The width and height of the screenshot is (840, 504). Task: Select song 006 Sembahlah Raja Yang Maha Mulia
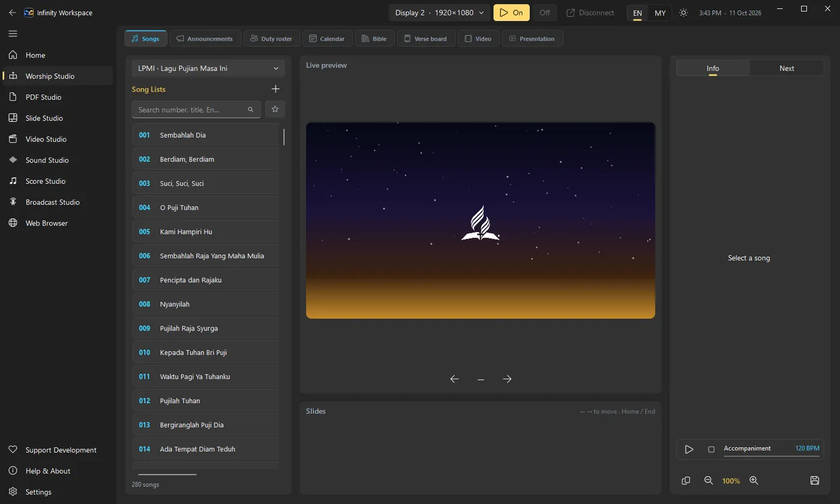pos(206,256)
